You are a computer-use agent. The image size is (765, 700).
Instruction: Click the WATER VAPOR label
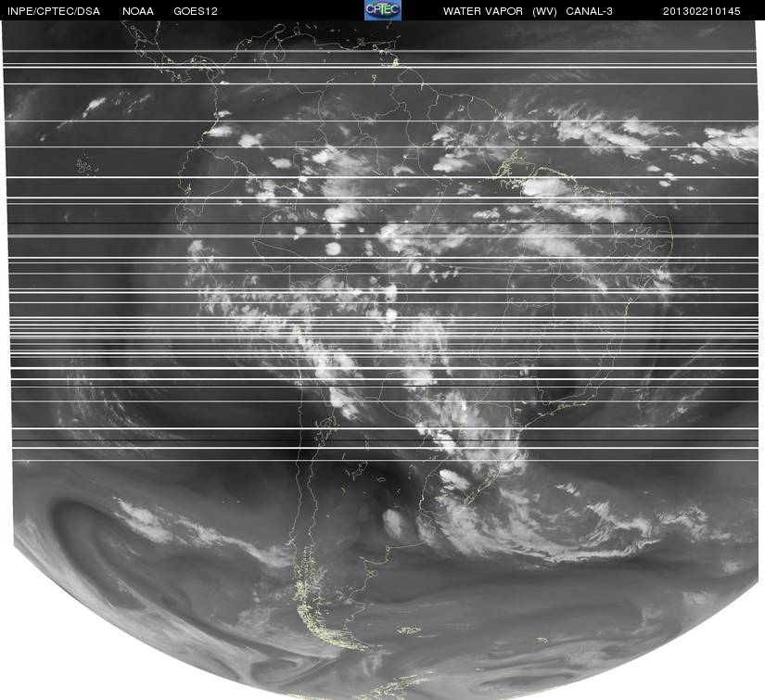click(x=483, y=11)
